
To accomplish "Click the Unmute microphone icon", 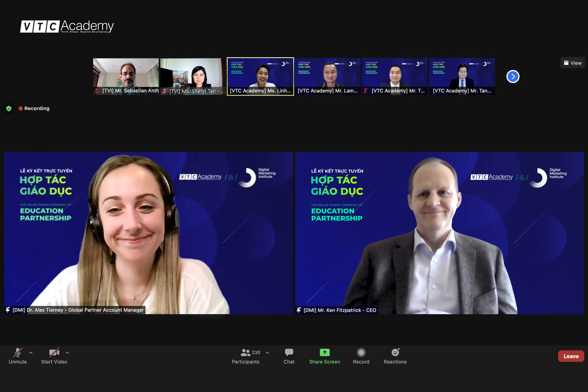I will coord(17,353).
